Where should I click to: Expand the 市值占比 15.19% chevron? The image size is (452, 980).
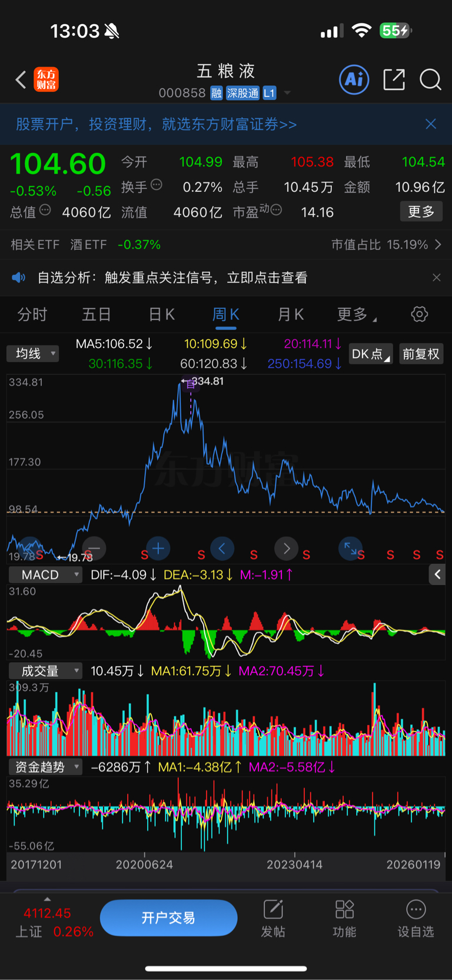click(x=438, y=244)
